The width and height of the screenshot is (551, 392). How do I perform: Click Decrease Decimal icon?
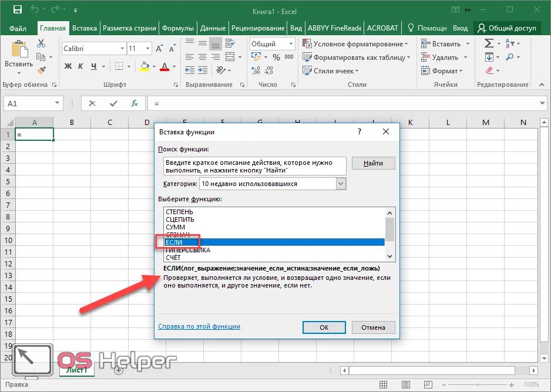[x=269, y=70]
